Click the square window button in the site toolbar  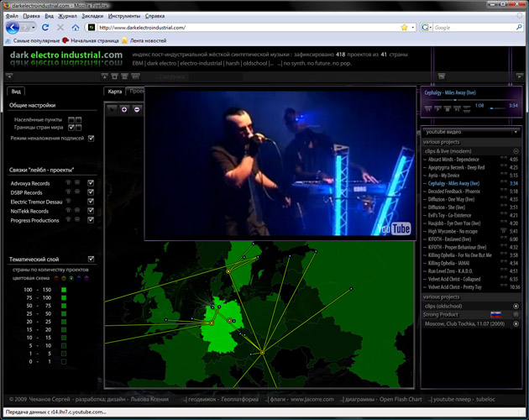pyautogui.click(x=115, y=76)
